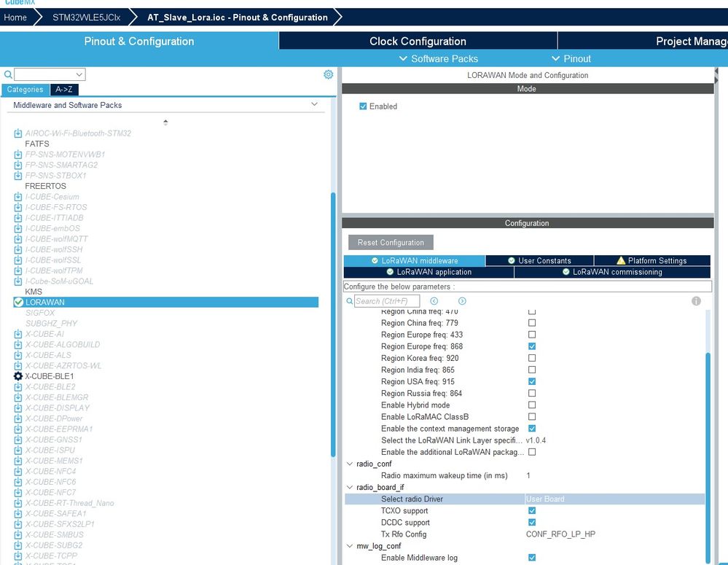Image resolution: width=728 pixels, height=565 pixels.
Task: Select FREERTOS in middleware list
Action: (45, 186)
